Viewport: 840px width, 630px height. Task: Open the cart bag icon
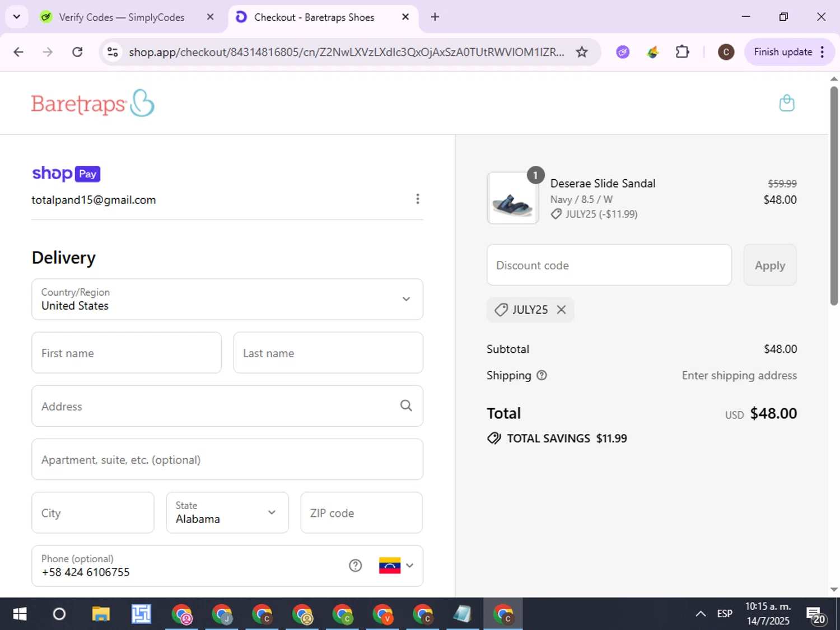(787, 103)
